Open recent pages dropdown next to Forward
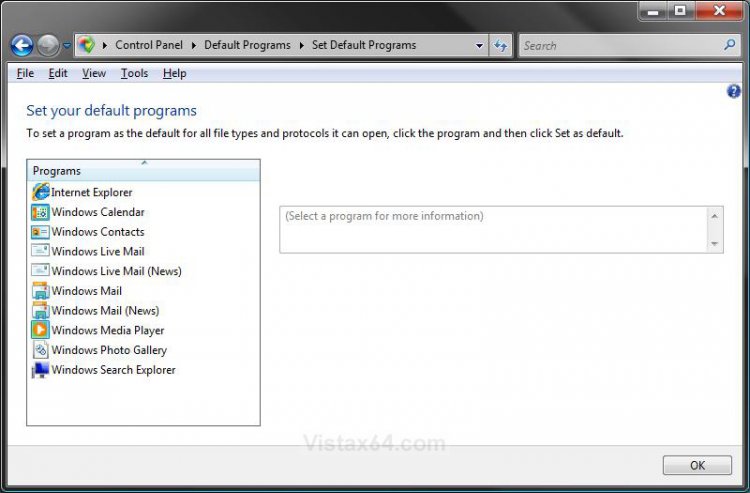The image size is (750, 493). point(66,46)
